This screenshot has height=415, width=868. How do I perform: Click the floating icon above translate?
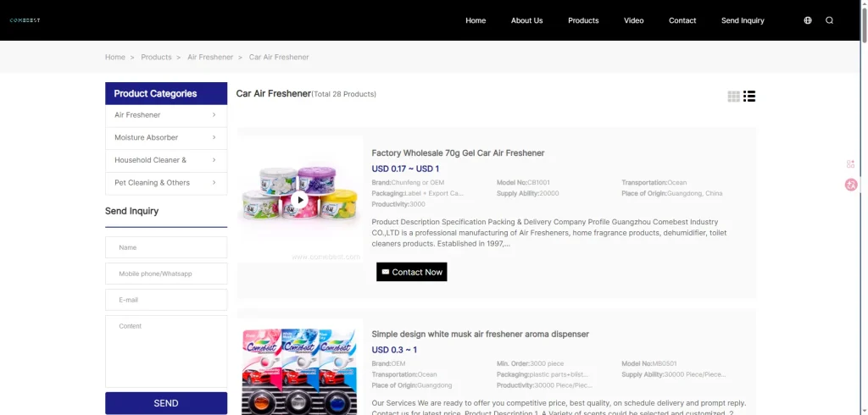[x=851, y=163]
